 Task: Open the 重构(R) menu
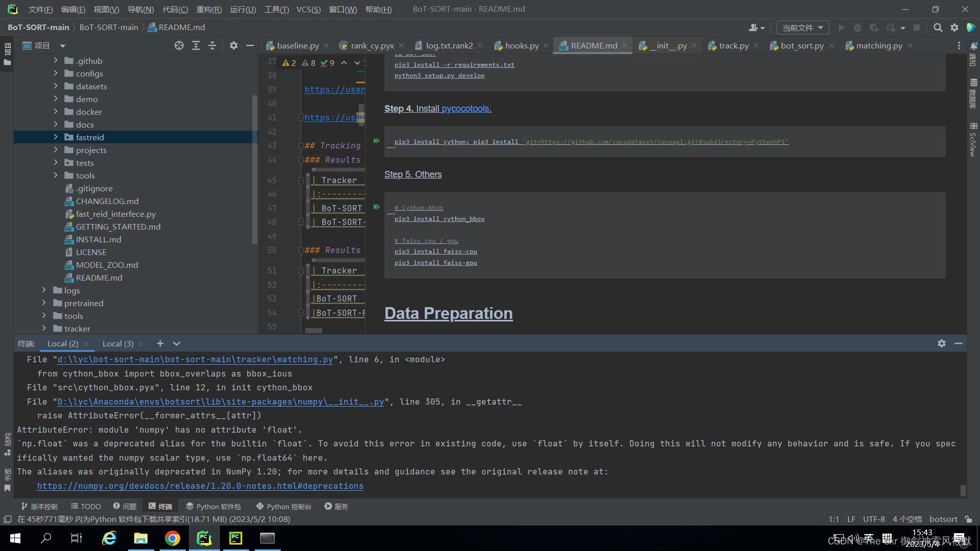pyautogui.click(x=209, y=9)
